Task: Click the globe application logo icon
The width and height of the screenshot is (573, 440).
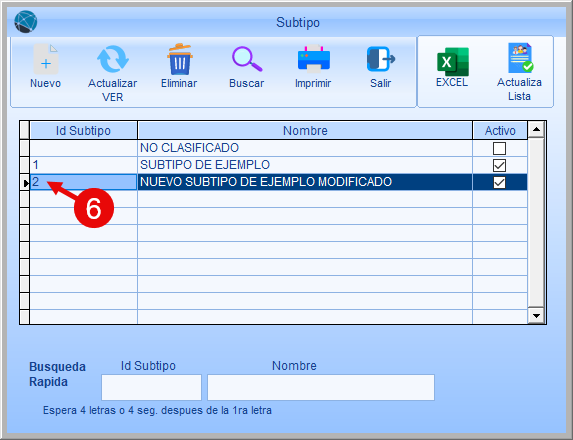Action: click(x=26, y=22)
